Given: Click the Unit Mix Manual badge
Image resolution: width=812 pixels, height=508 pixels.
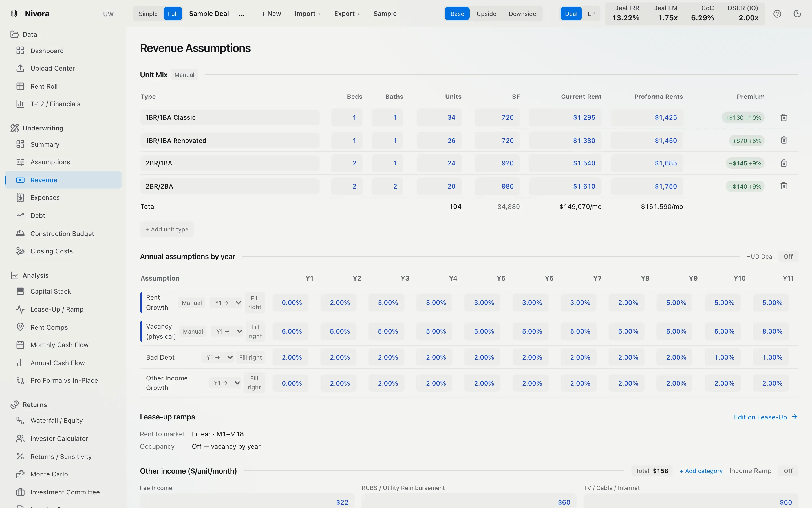Looking at the screenshot, I should point(184,75).
